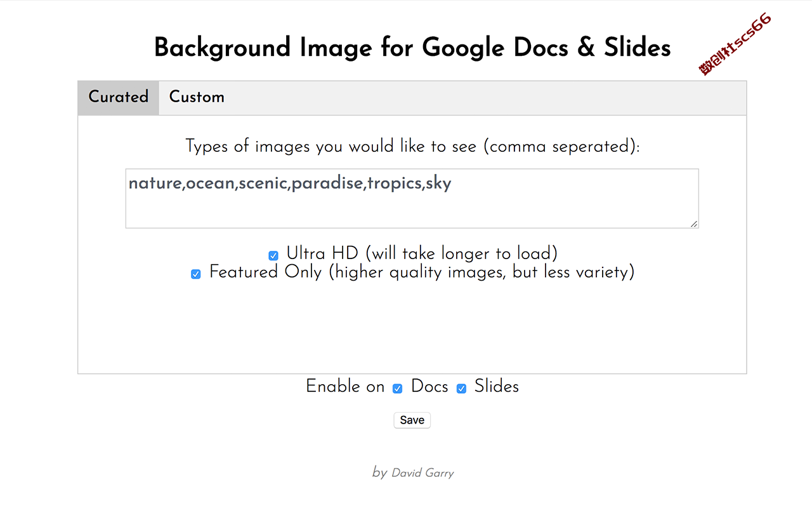This screenshot has height=508, width=812.
Task: Grab the textarea resize handle
Action: pyautogui.click(x=694, y=224)
